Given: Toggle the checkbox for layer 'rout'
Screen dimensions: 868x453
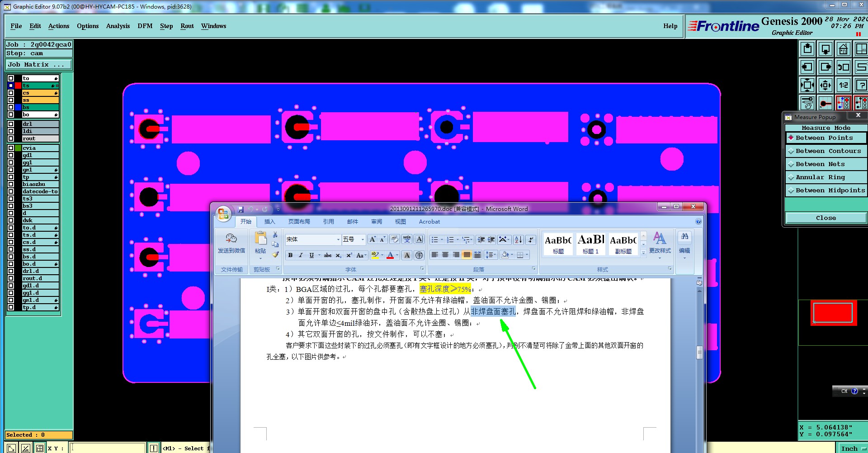Looking at the screenshot, I should pyautogui.click(x=11, y=138).
